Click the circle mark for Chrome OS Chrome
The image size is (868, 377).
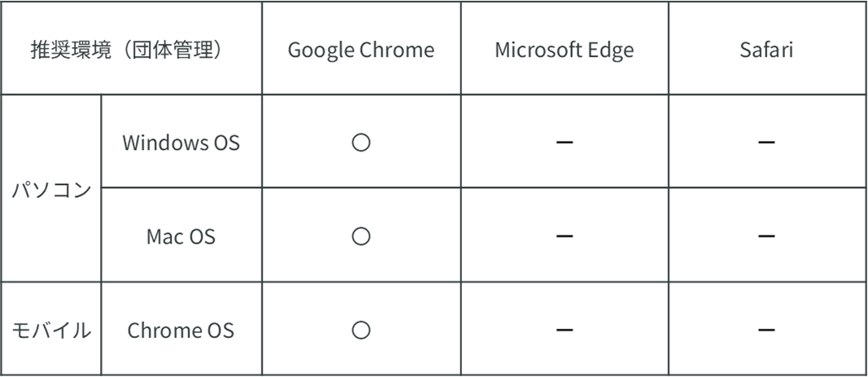pos(361,331)
